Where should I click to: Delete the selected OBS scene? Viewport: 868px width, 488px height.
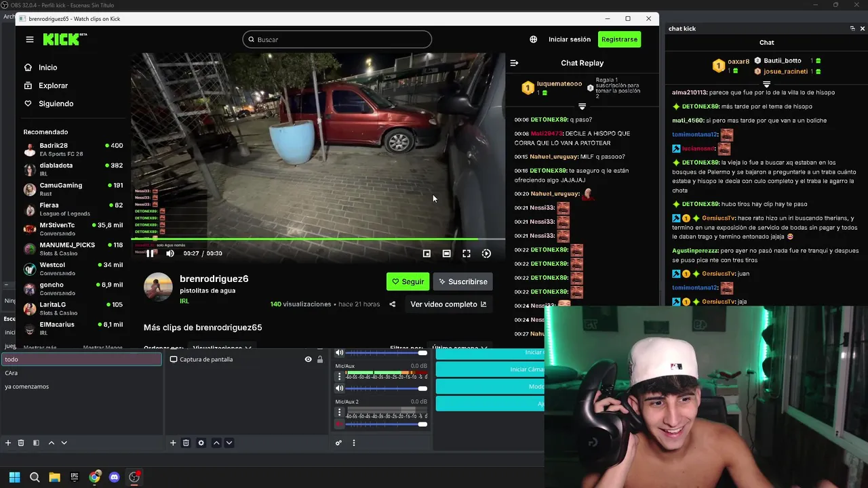tap(21, 443)
